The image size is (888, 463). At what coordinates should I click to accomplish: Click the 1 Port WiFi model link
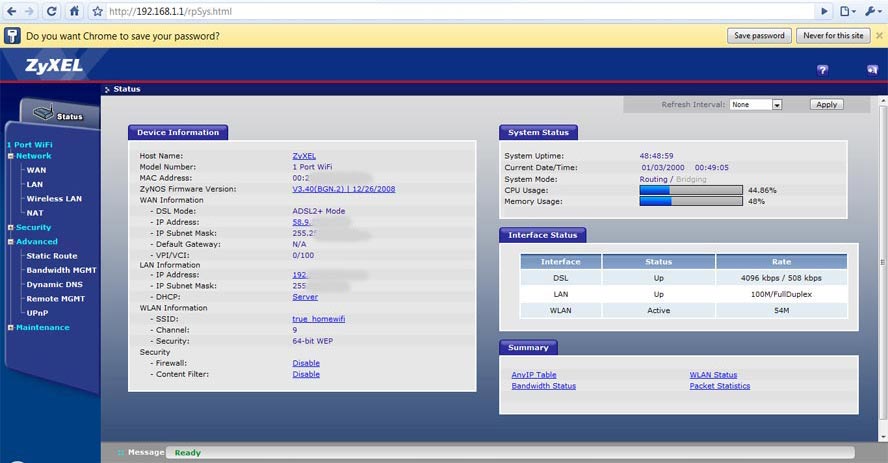(x=312, y=167)
